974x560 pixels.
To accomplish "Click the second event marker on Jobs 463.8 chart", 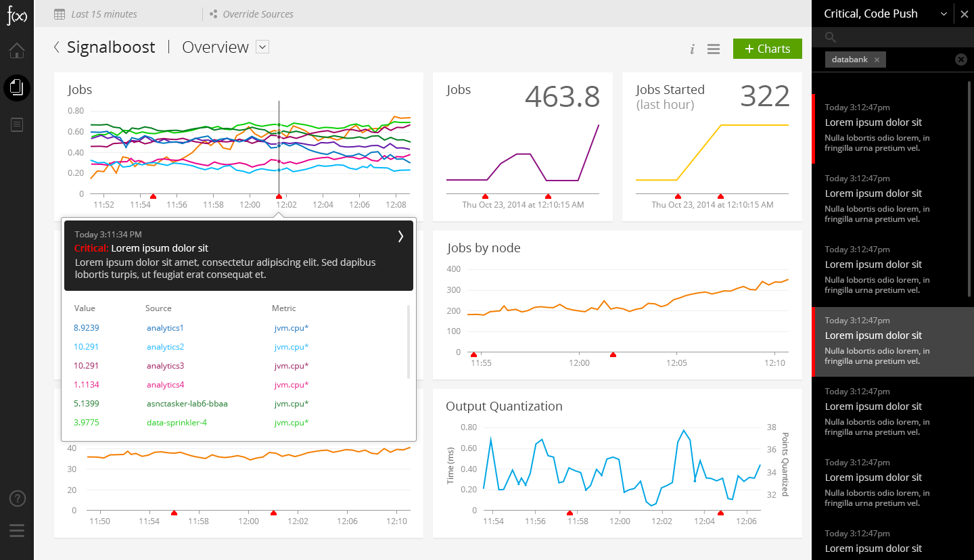I will [x=548, y=196].
